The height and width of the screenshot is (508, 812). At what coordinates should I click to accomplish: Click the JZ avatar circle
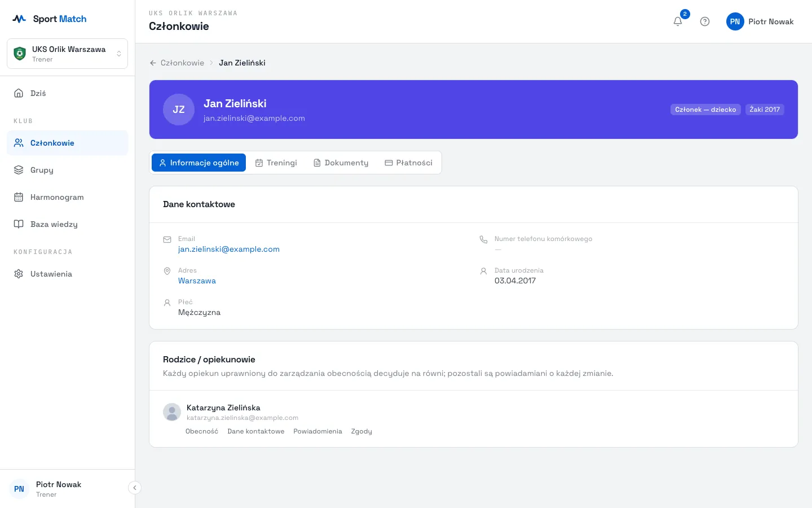point(179,110)
